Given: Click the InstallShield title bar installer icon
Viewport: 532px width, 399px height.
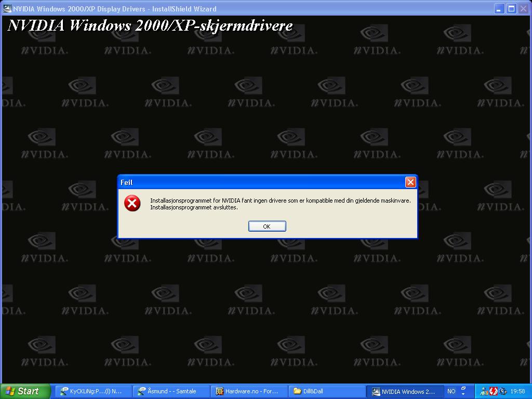Looking at the screenshot, I should coord(7,8).
